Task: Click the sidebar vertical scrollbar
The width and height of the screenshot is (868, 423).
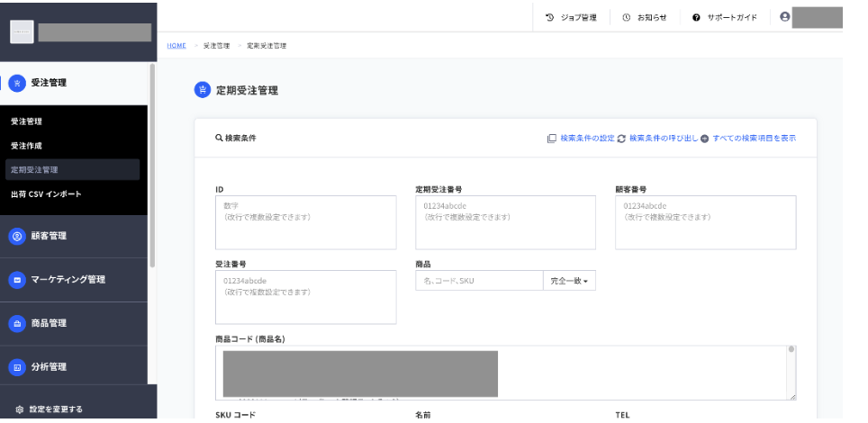Action: coord(152,166)
